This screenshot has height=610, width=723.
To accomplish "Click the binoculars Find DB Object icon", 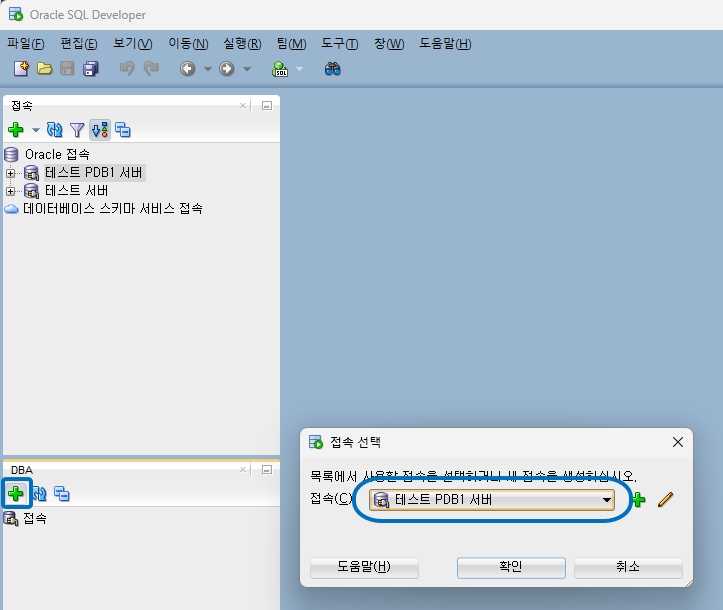I will tap(332, 69).
